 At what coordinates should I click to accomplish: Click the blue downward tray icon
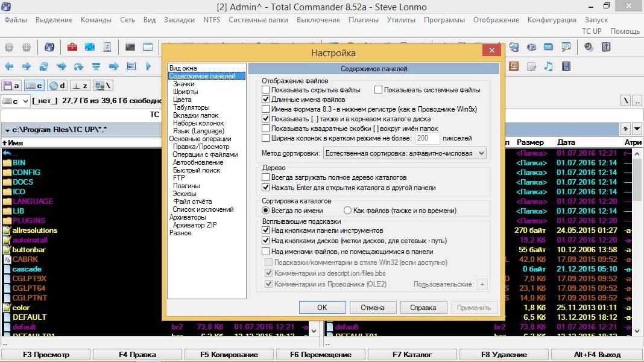pos(96,66)
